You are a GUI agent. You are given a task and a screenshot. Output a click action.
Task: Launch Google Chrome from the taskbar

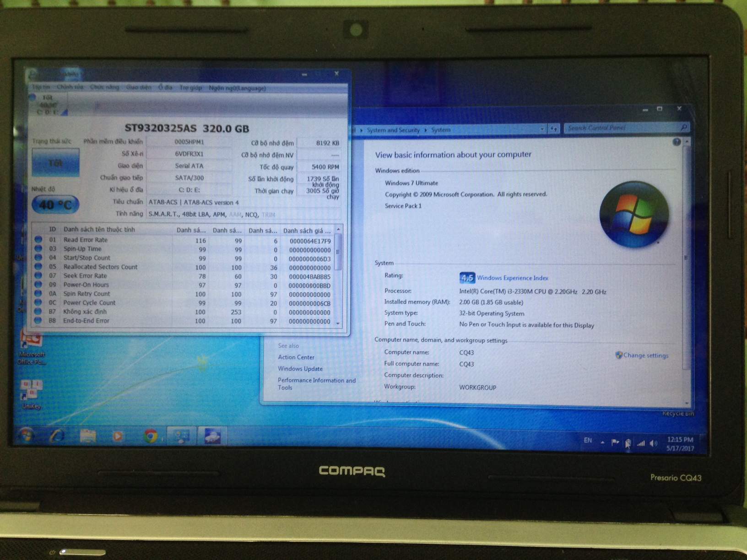click(x=151, y=436)
